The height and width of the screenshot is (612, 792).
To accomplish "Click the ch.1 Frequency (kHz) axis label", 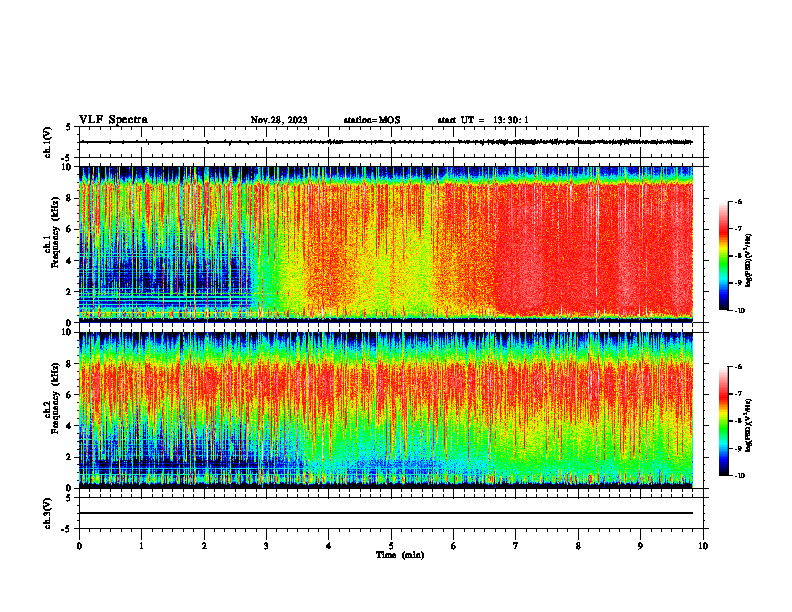I will (x=53, y=231).
